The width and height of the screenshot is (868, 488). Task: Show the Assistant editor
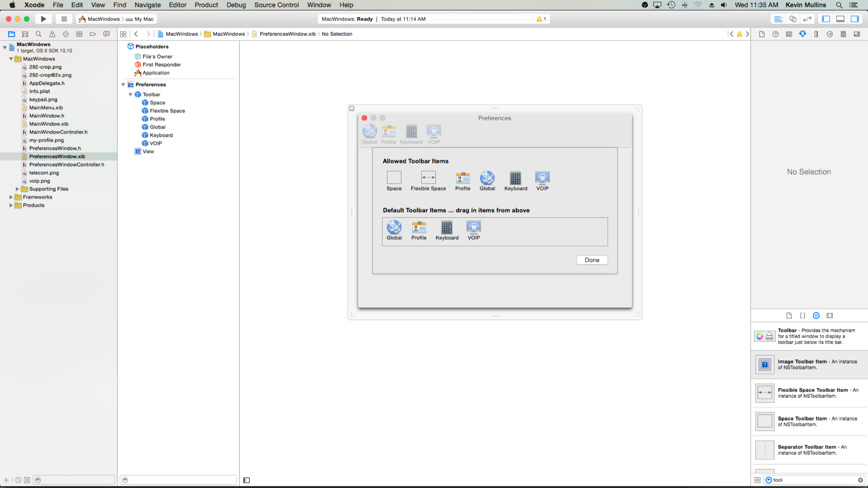793,19
